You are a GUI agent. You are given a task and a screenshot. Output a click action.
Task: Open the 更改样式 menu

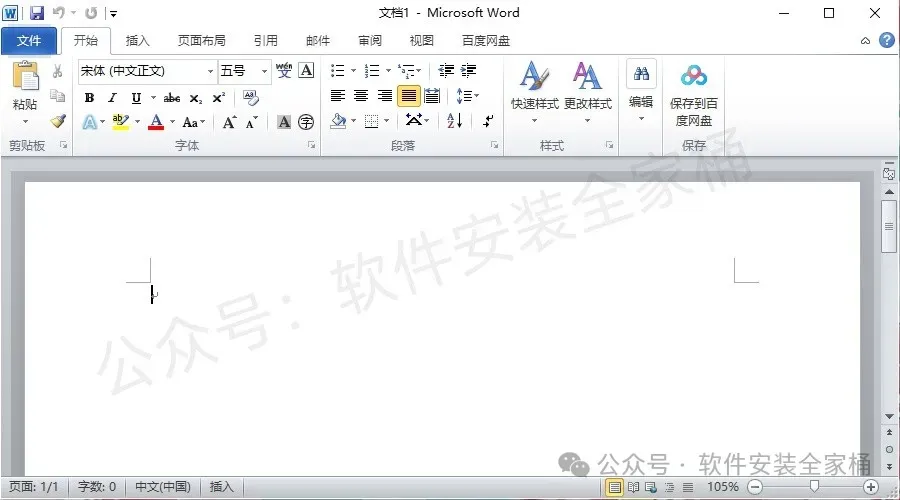coord(588,92)
